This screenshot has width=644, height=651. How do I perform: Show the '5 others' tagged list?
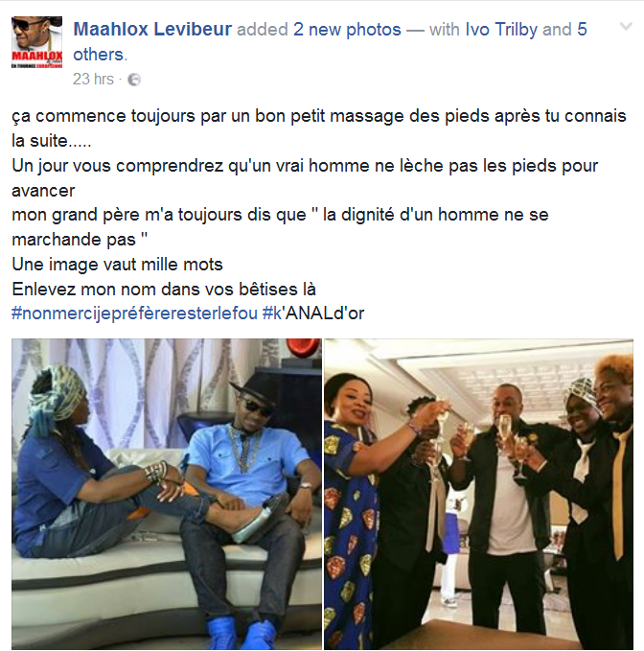tap(330, 41)
